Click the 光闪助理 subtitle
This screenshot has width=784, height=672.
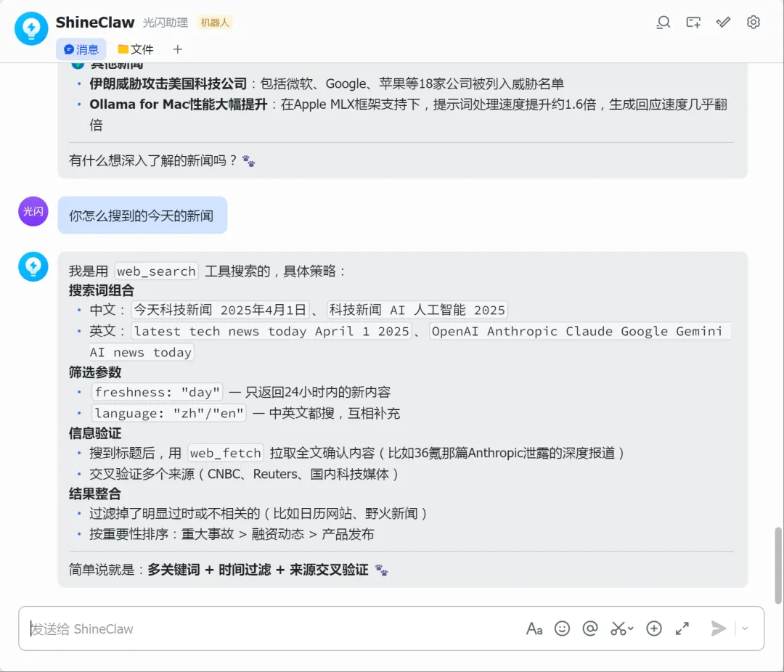coord(166,22)
